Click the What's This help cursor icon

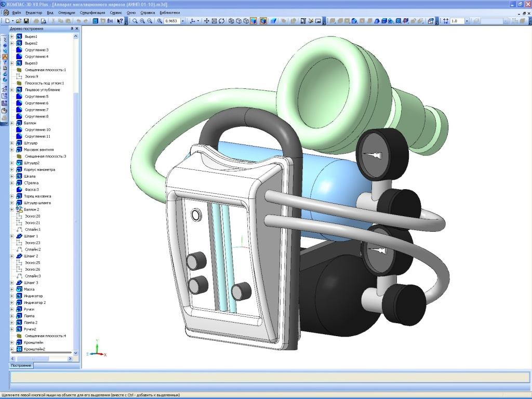coord(119,21)
